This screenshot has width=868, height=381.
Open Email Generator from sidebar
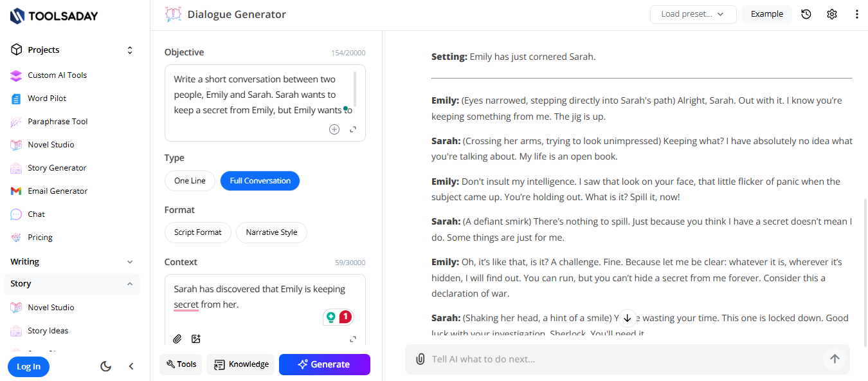click(58, 191)
